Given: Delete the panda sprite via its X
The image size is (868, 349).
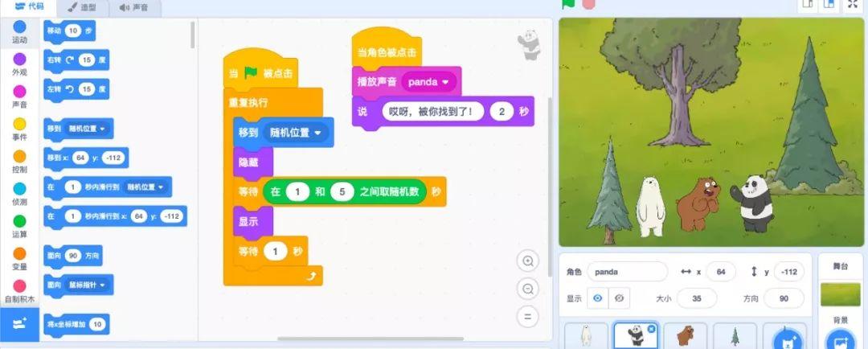Looking at the screenshot, I should tap(651, 329).
